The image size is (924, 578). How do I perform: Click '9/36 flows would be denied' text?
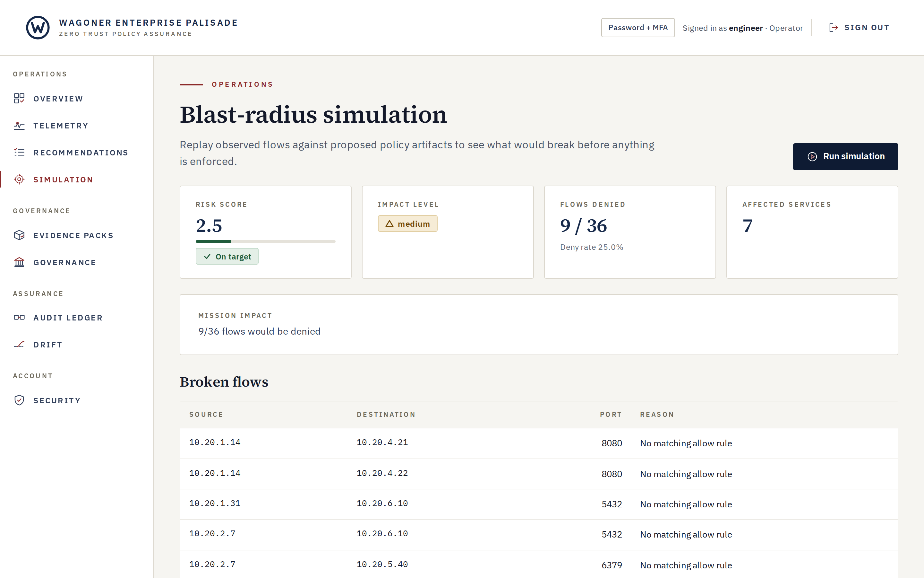(259, 331)
